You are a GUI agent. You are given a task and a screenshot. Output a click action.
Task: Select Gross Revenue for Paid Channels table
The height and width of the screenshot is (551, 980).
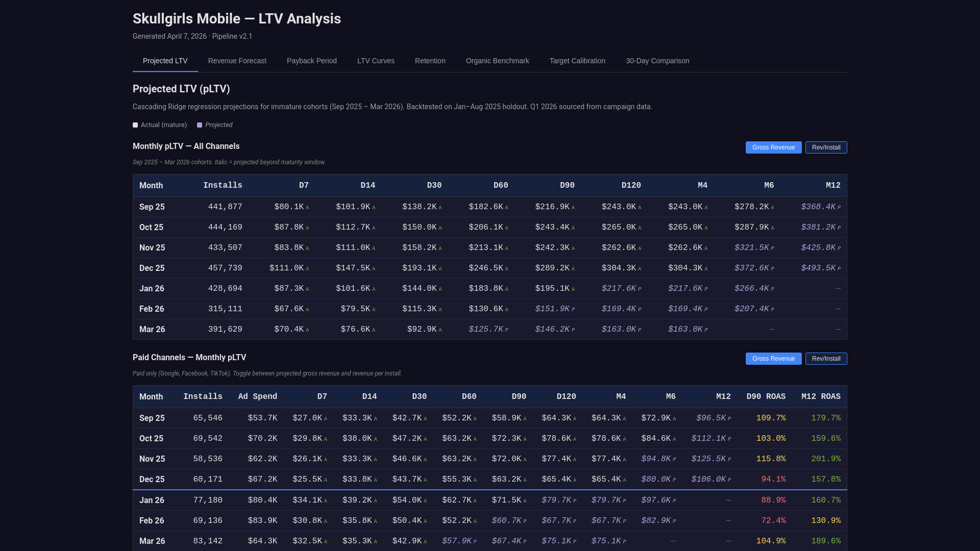click(773, 359)
